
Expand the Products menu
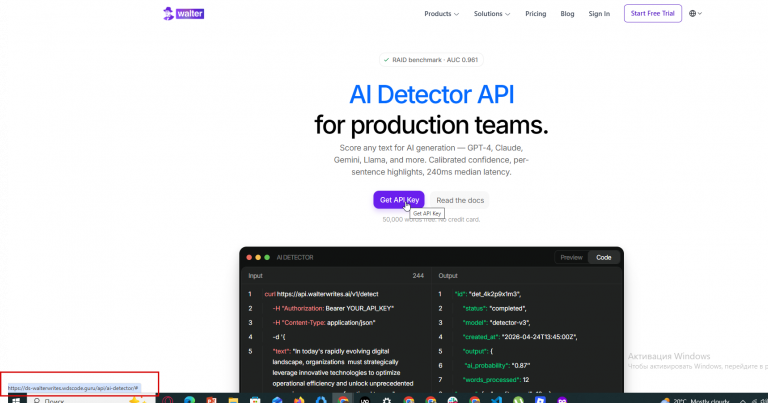(x=441, y=14)
